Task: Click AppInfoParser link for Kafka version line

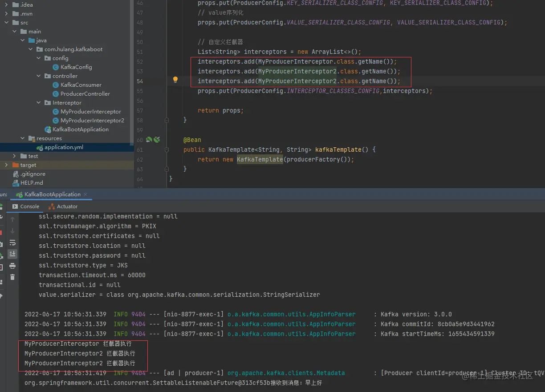Action: pyautogui.click(x=291, y=314)
